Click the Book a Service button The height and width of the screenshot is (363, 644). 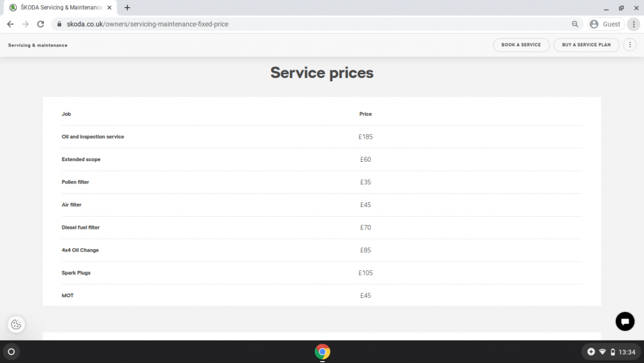click(x=521, y=44)
